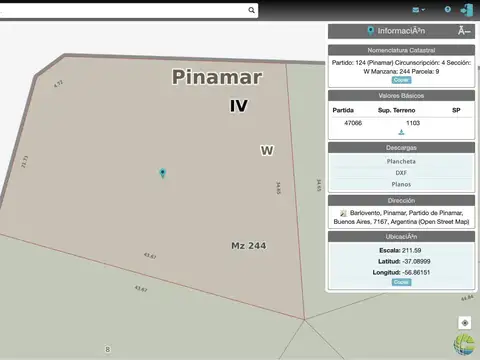Click the Longitud value -56.86151
Image resolution: width=480 pixels, height=360 pixels.
[x=416, y=272]
